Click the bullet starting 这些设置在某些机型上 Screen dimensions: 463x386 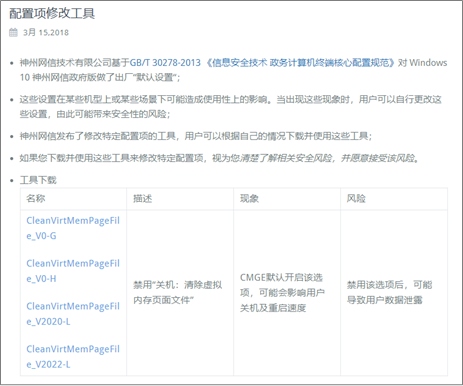(230, 107)
